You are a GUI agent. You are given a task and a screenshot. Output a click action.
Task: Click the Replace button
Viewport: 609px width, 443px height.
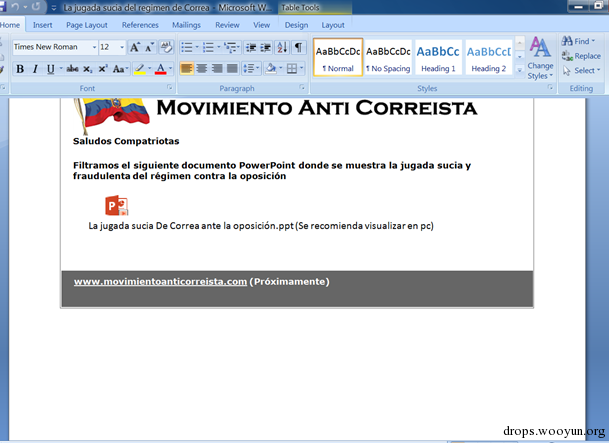pos(581,56)
